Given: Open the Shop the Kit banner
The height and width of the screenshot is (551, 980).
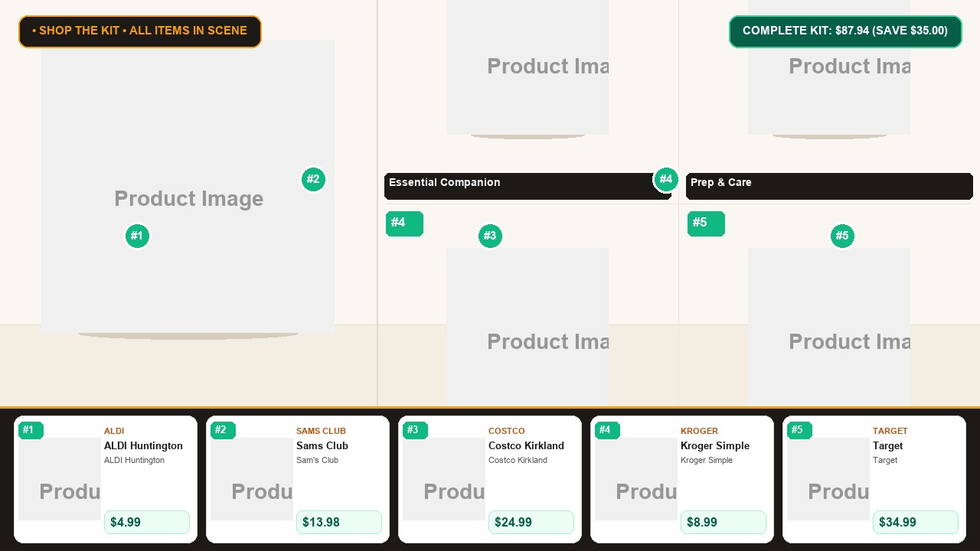Looking at the screenshot, I should (140, 31).
